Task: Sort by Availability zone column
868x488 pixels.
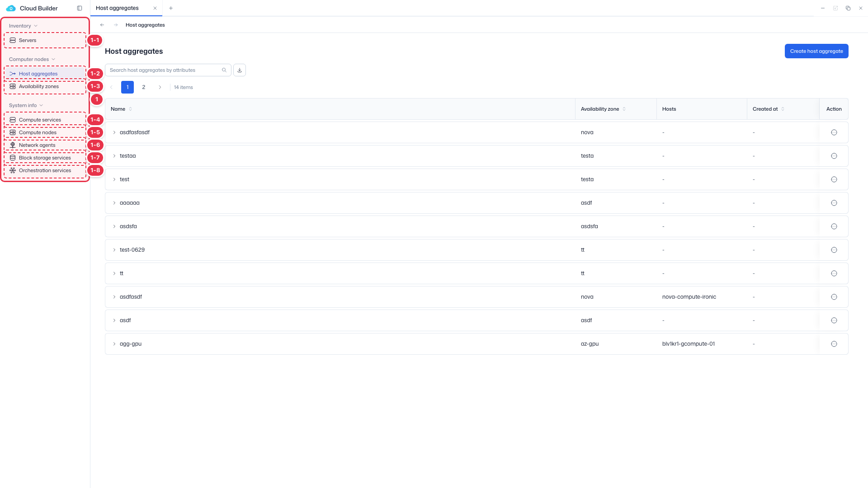Action: pos(624,109)
